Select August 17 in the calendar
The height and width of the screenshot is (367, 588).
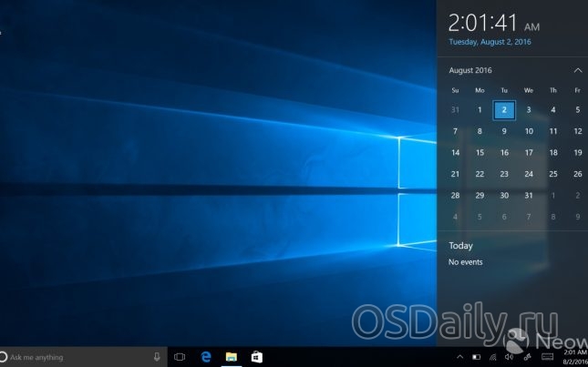click(529, 152)
